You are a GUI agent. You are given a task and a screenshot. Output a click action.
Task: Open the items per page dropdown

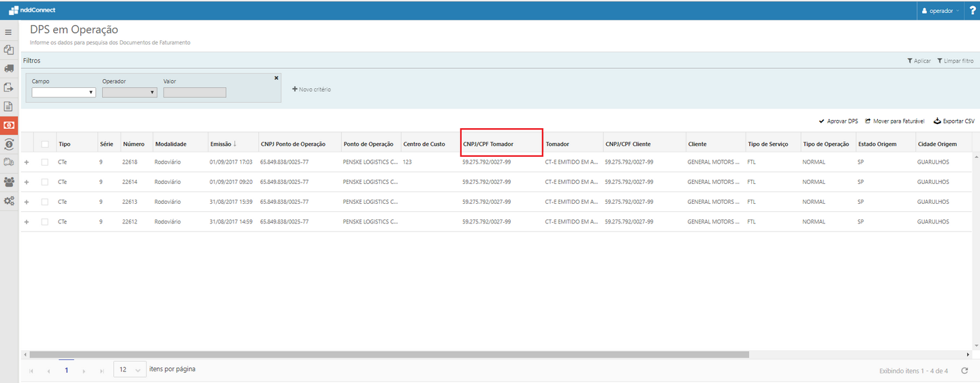[x=129, y=369]
